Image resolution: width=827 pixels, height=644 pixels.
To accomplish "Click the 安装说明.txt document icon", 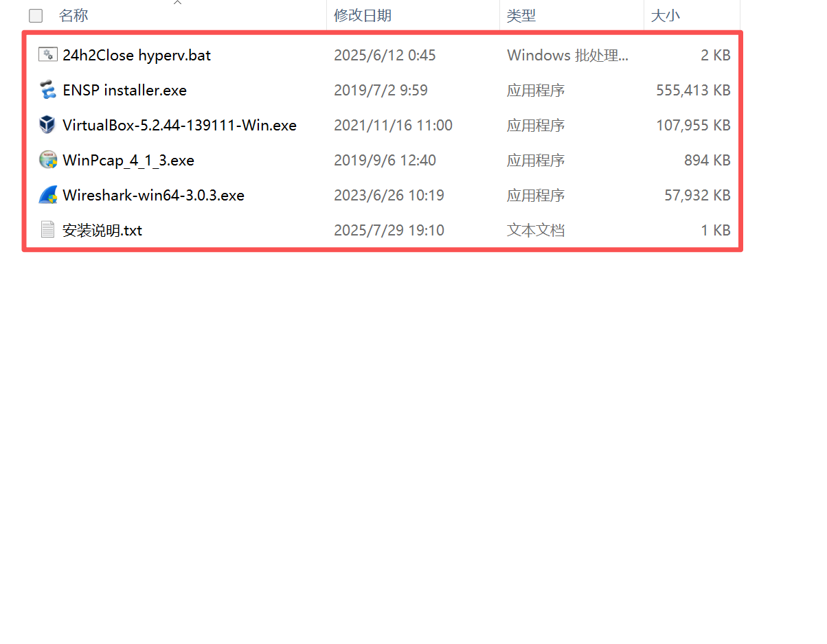I will (x=47, y=230).
